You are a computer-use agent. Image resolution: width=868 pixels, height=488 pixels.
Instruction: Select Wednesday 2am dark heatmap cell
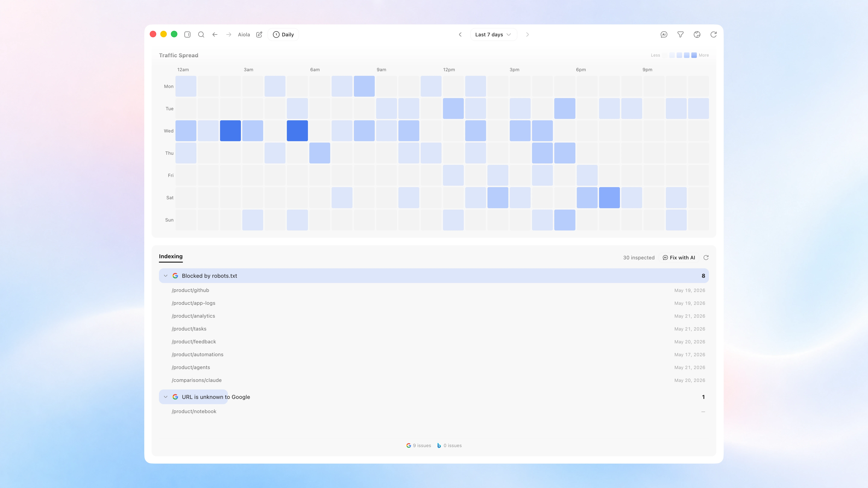click(230, 131)
